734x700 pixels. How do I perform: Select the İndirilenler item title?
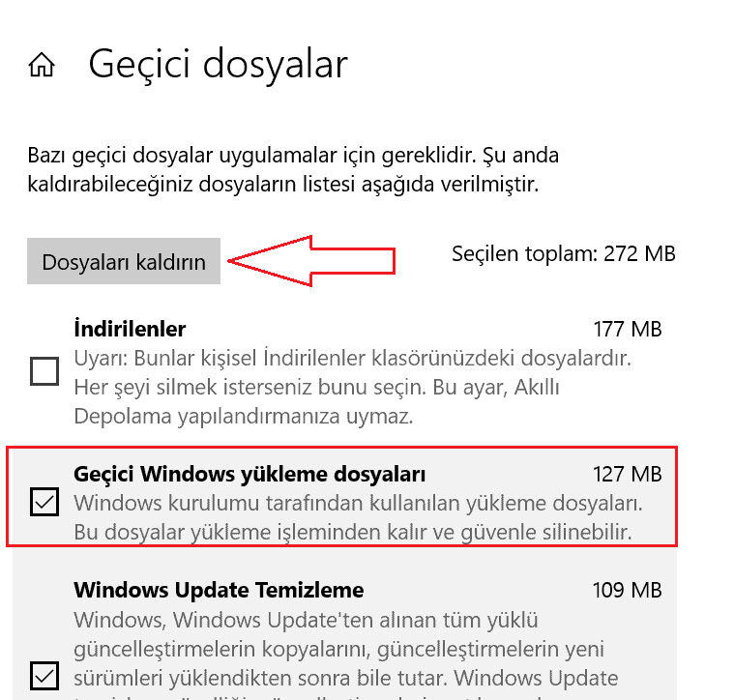coord(130,329)
